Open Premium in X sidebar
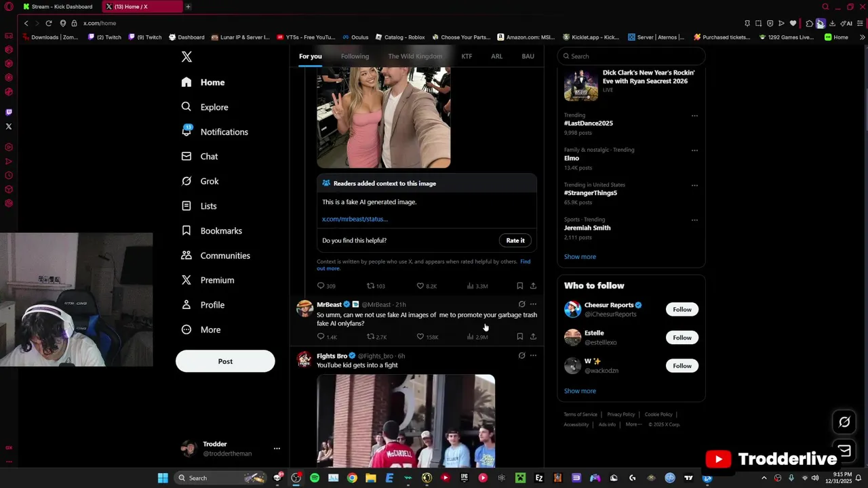 pyautogui.click(x=208, y=280)
